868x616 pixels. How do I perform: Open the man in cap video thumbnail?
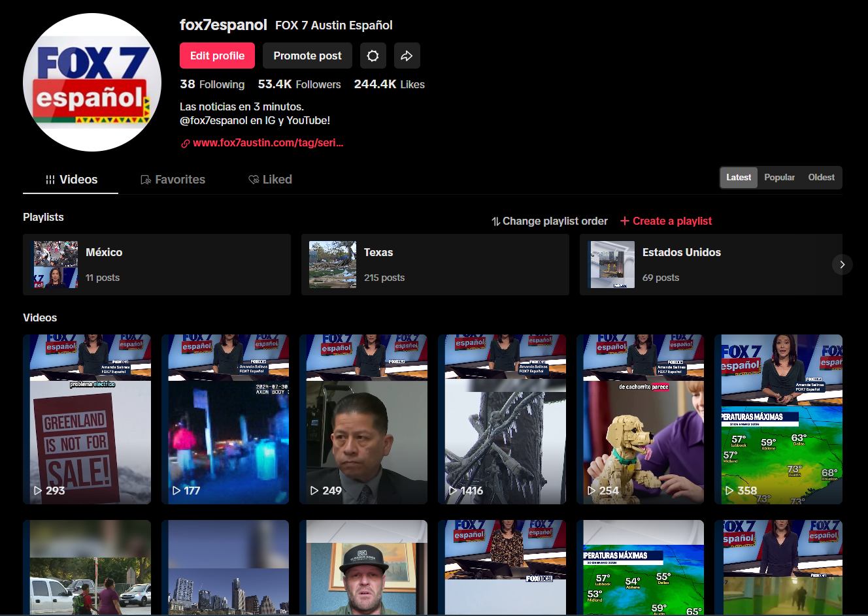tap(363, 567)
